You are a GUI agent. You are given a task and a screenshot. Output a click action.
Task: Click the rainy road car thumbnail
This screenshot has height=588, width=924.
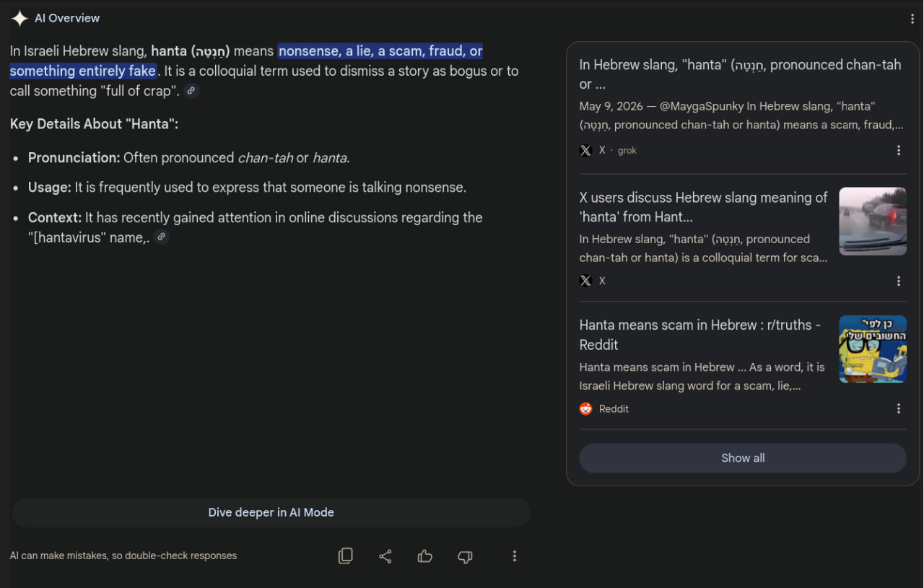pyautogui.click(x=873, y=221)
